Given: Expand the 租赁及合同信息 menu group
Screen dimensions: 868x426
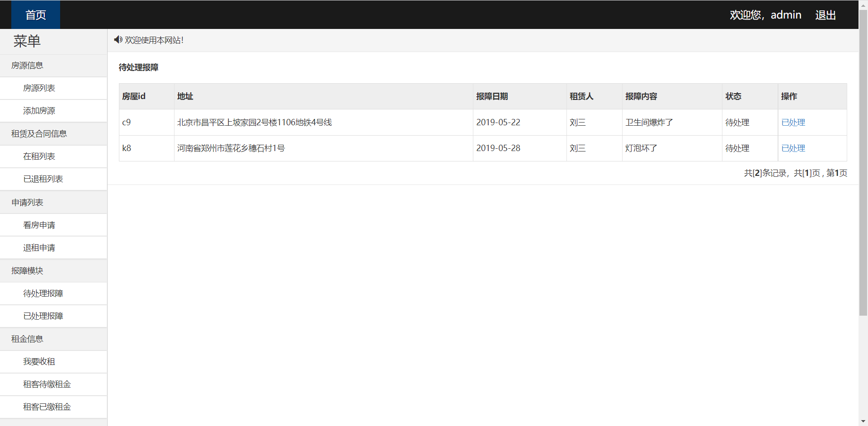Looking at the screenshot, I should point(39,134).
